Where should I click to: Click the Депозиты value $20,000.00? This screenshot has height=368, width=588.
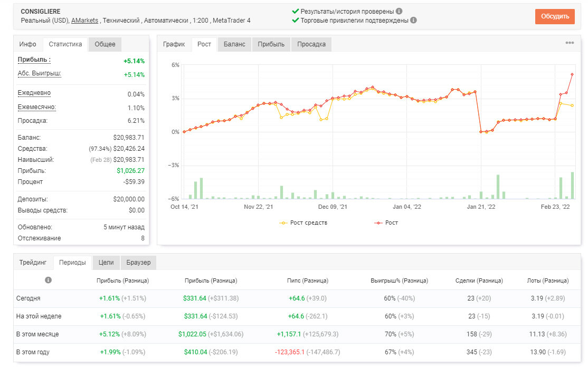click(x=129, y=199)
